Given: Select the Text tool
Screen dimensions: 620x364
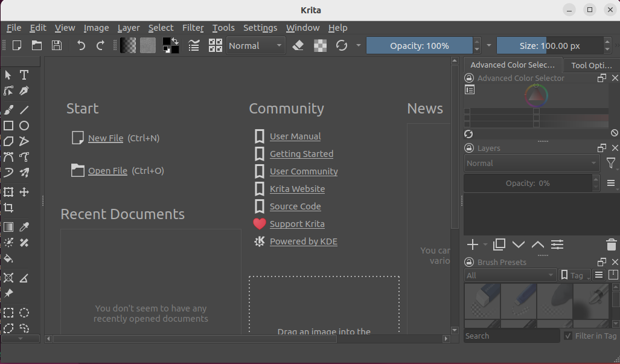Looking at the screenshot, I should pos(24,75).
